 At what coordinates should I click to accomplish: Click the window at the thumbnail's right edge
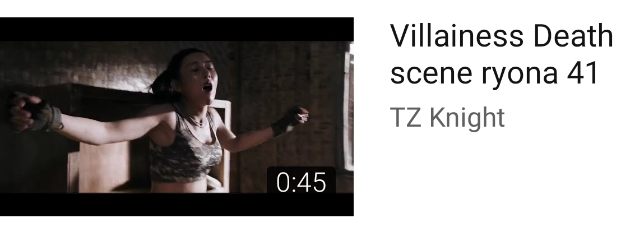349,107
